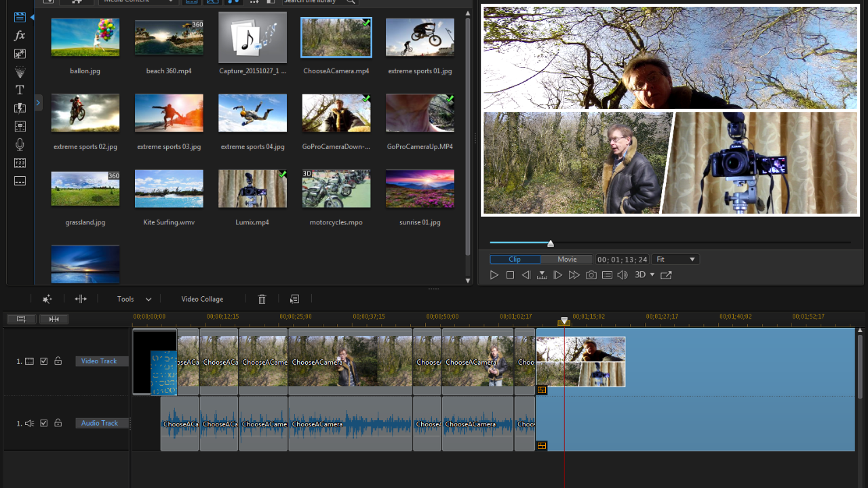
Task: Click the Split clip icon
Action: 81,299
